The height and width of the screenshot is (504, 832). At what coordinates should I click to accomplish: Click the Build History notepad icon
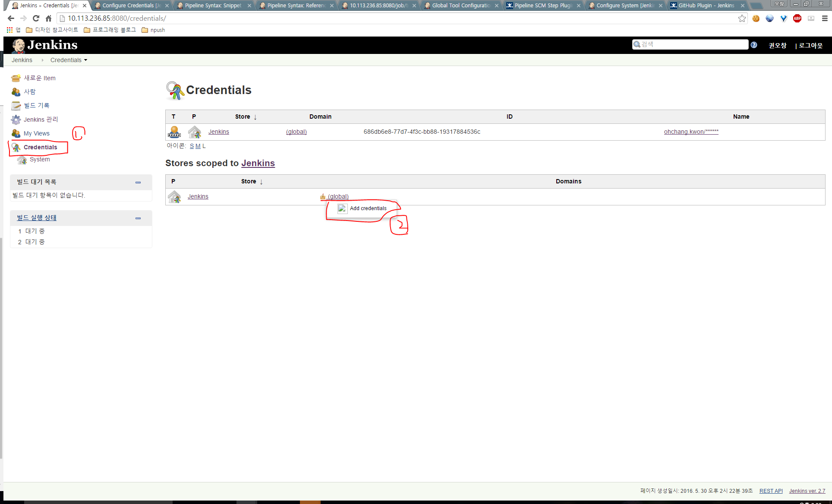click(16, 106)
